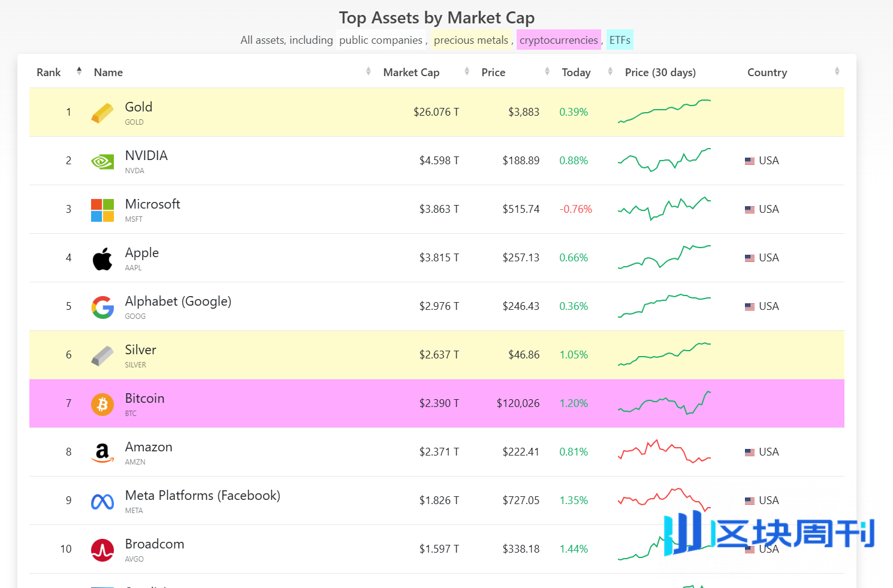Click the Amazon logo icon

102,453
